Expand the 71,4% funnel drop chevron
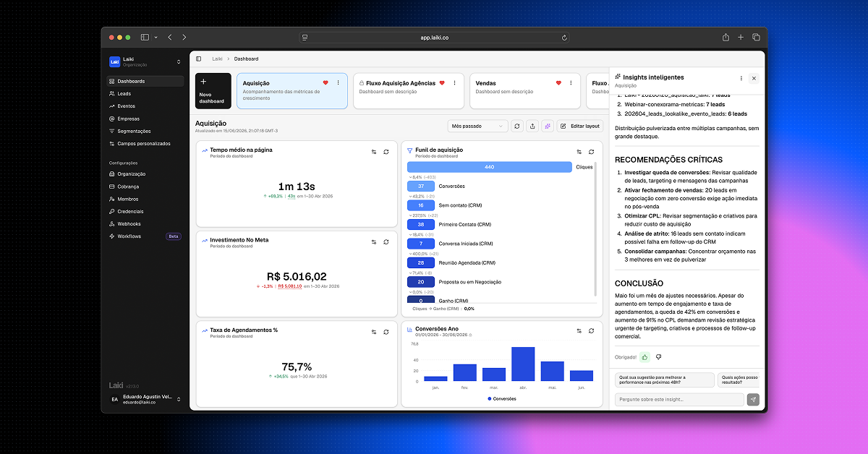Image resolution: width=868 pixels, height=454 pixels. (x=410, y=273)
